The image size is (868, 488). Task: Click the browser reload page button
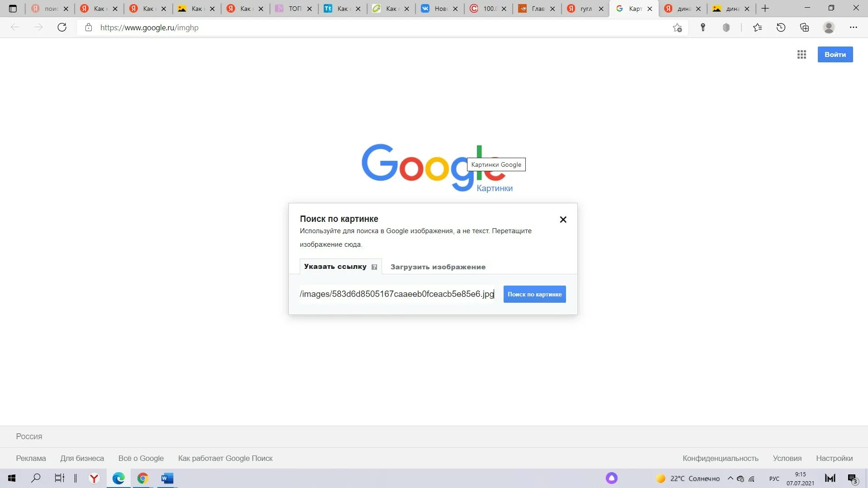pyautogui.click(x=62, y=28)
